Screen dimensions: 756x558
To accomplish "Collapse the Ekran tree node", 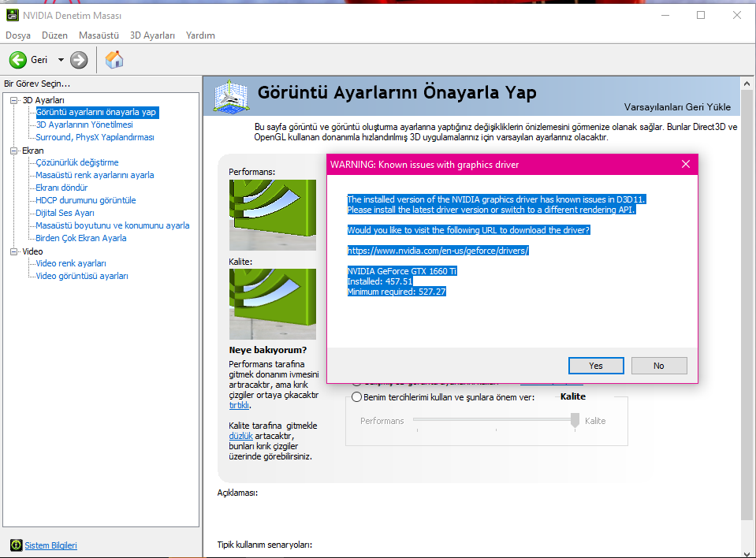I will [x=14, y=151].
